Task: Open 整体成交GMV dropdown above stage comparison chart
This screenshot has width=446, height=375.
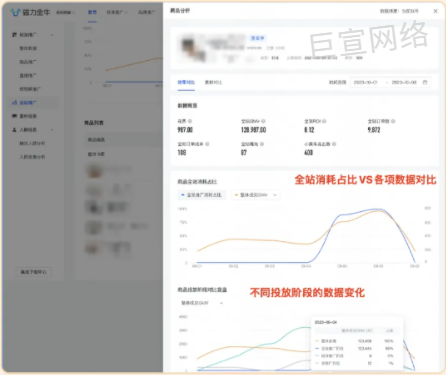Action: point(202,303)
